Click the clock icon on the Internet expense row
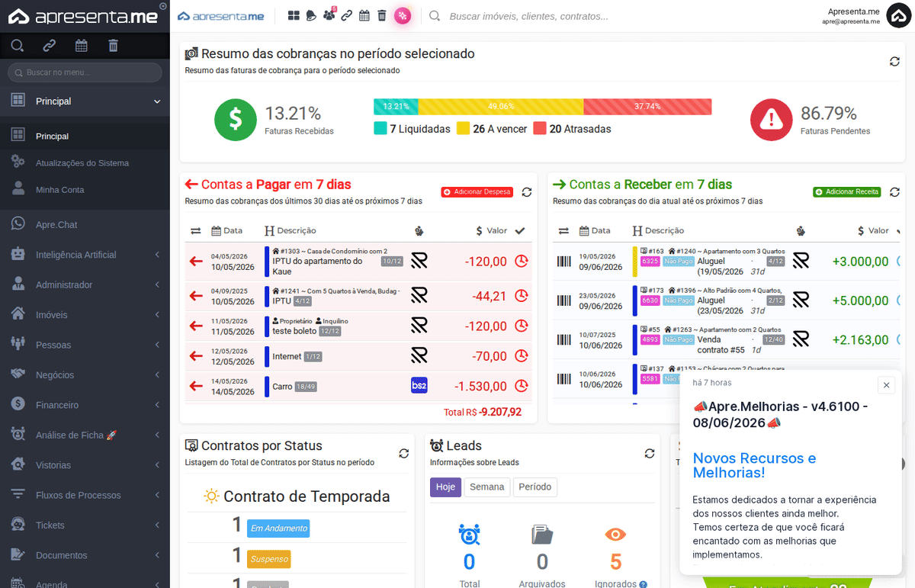Screen dimensions: 915x588 click(x=522, y=355)
